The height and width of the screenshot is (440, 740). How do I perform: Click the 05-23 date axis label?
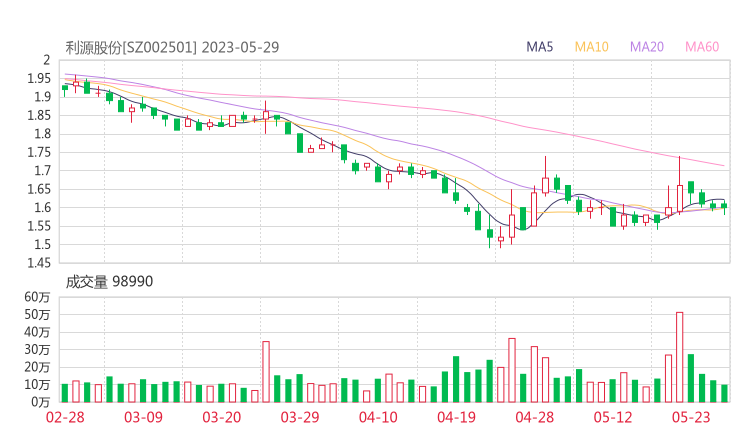pyautogui.click(x=691, y=417)
